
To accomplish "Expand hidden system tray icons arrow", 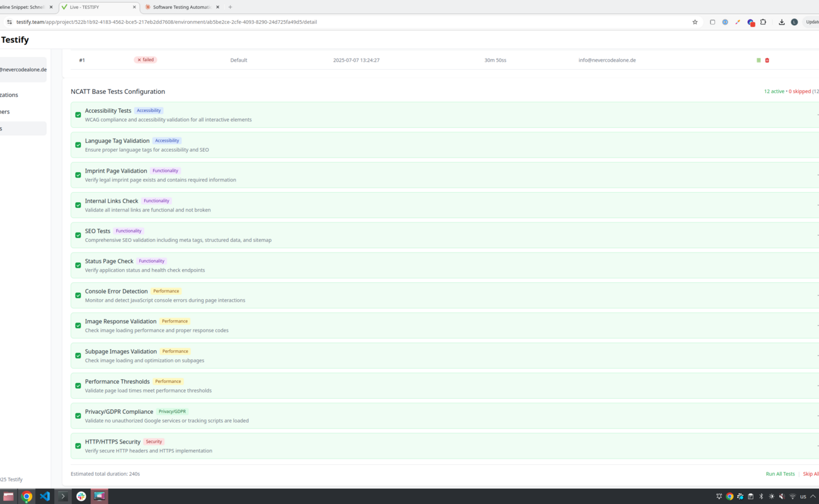I will coord(813,496).
